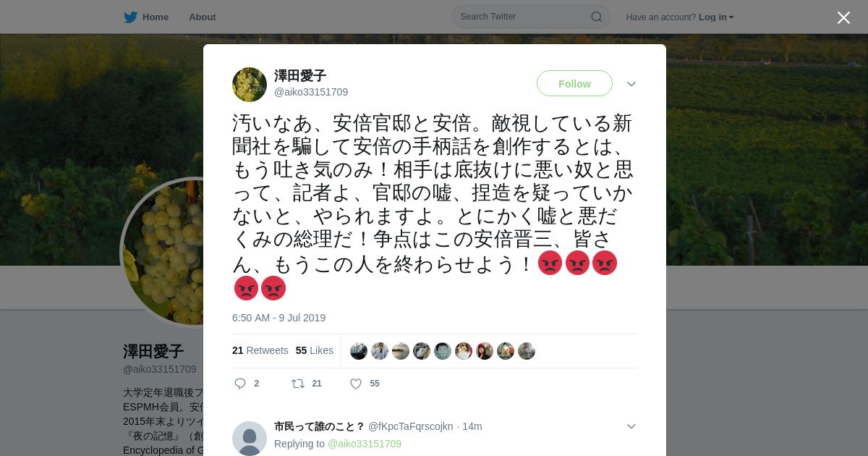The image size is (868, 456).
Task: Go to the Home tab
Action: coord(146,17)
